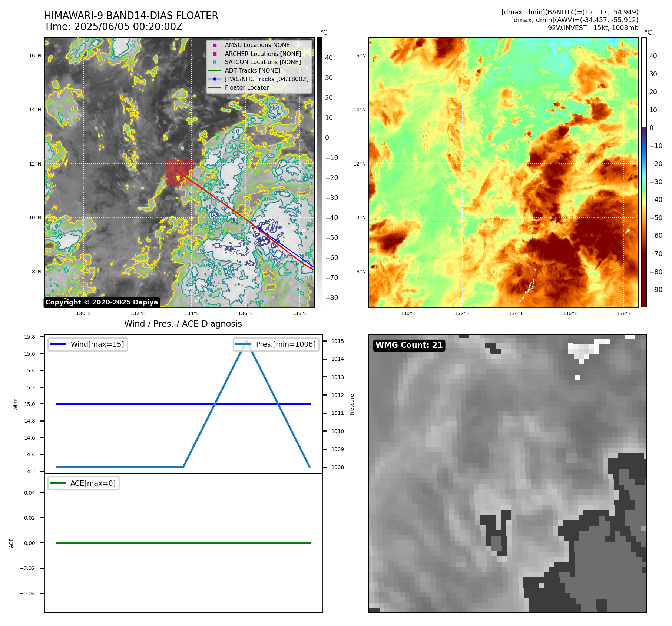672x626 pixels.
Task: Click the red floater locator square on map
Action: (x=179, y=172)
